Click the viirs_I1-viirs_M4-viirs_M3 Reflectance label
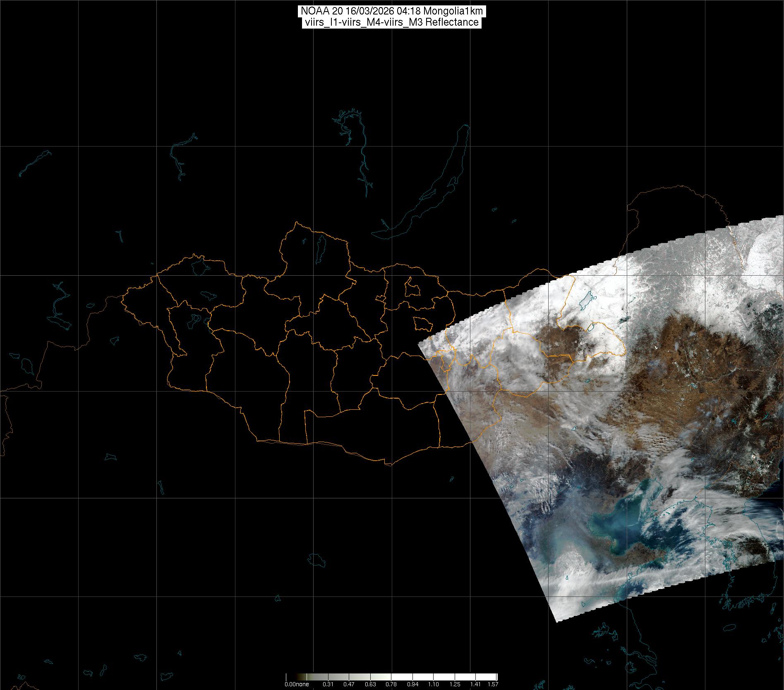The width and height of the screenshot is (784, 690). (391, 22)
